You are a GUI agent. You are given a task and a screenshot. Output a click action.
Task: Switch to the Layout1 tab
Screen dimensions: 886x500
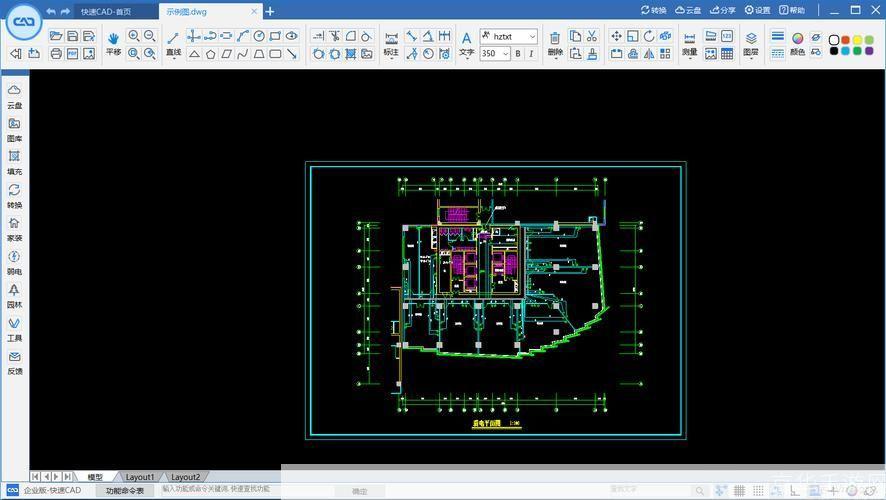click(x=139, y=477)
